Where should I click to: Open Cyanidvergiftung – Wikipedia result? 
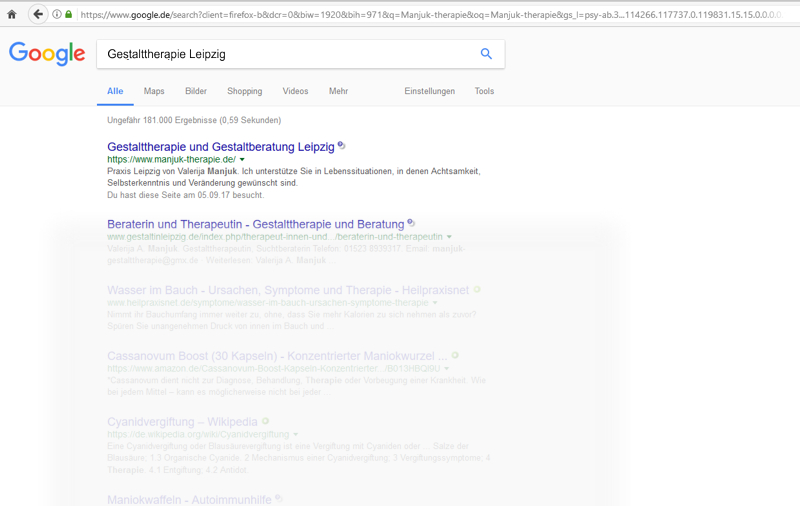click(182, 422)
